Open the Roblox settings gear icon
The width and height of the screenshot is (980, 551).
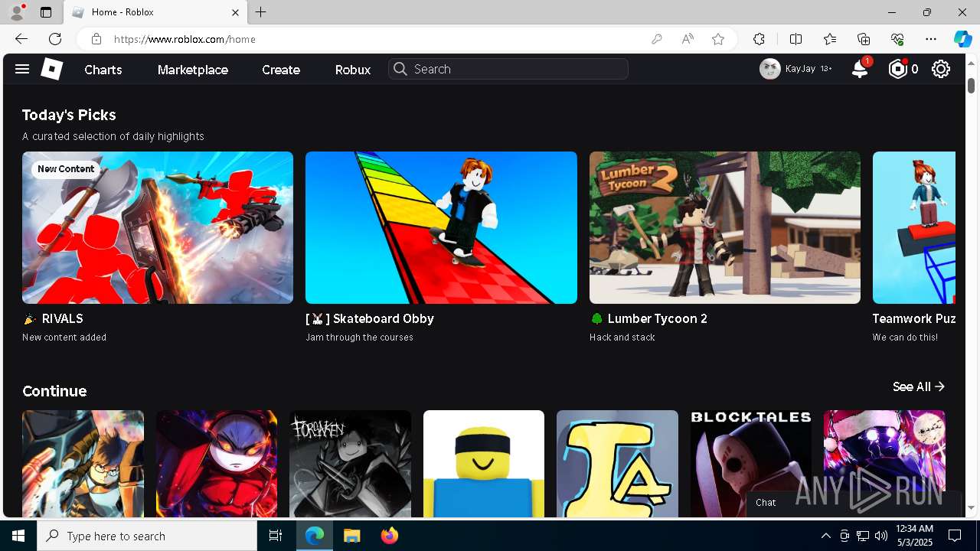coord(941,70)
